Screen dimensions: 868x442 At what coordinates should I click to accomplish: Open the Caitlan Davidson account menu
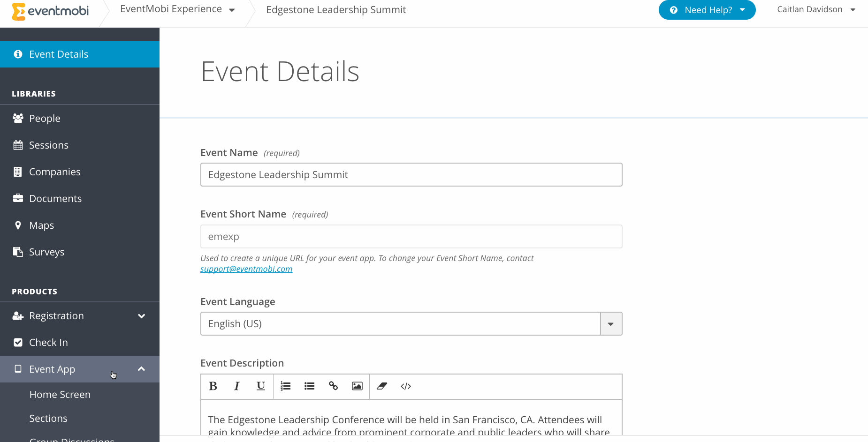click(816, 9)
